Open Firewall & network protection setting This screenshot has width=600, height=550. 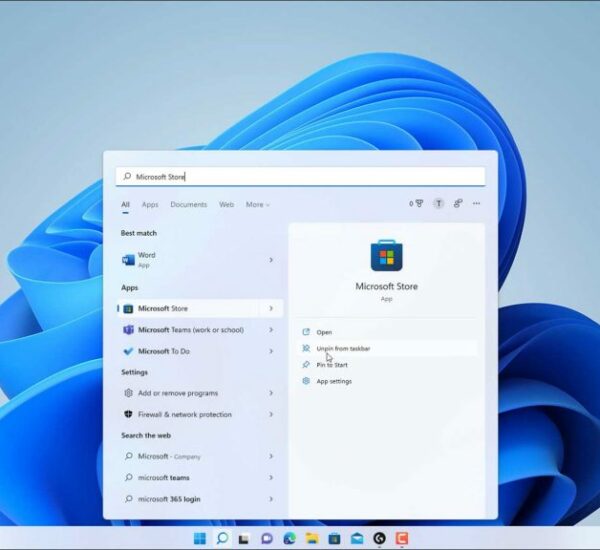201,414
